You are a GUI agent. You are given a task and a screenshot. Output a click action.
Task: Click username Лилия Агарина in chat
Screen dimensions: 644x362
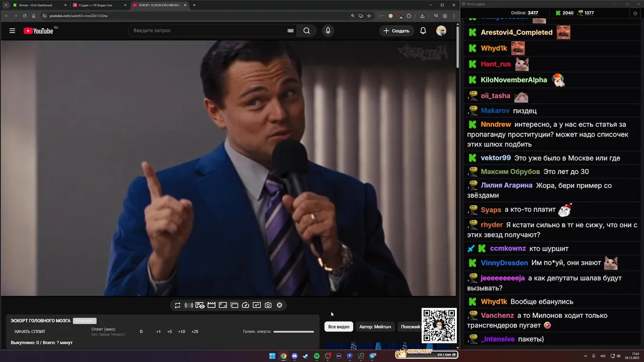pyautogui.click(x=507, y=186)
